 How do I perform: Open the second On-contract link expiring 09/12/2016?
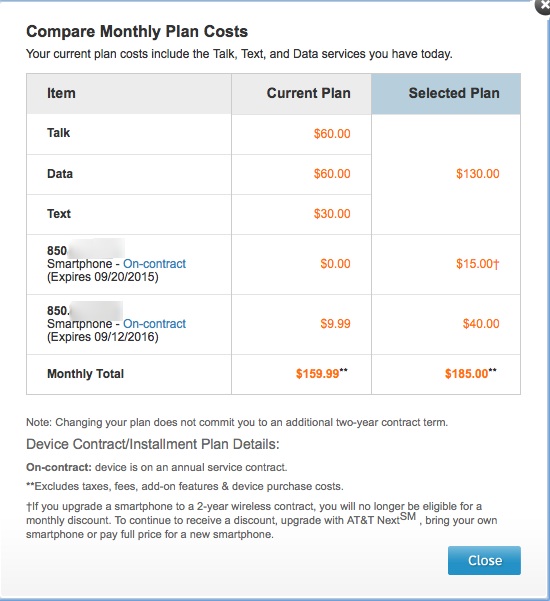point(154,323)
